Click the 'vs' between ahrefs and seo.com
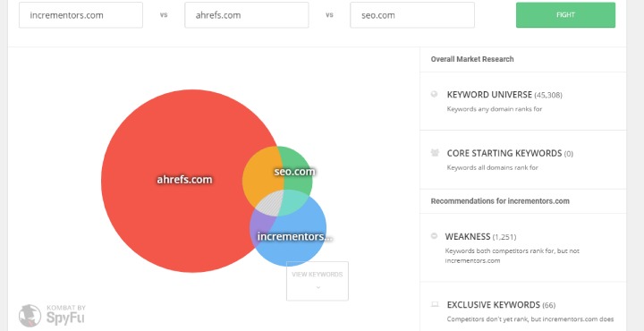 coord(329,15)
